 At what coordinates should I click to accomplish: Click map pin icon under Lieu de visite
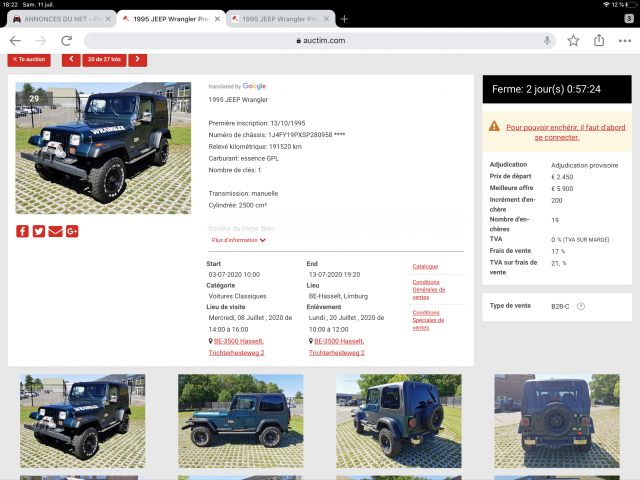point(211,341)
